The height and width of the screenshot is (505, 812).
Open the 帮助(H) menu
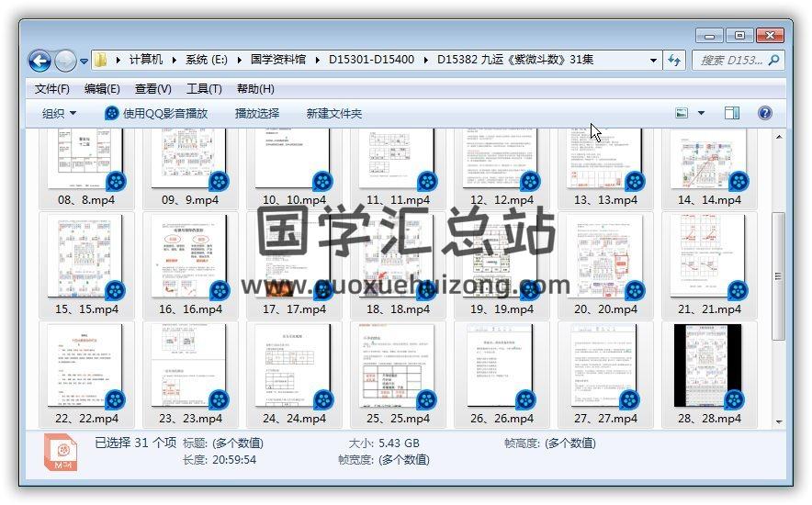point(255,89)
